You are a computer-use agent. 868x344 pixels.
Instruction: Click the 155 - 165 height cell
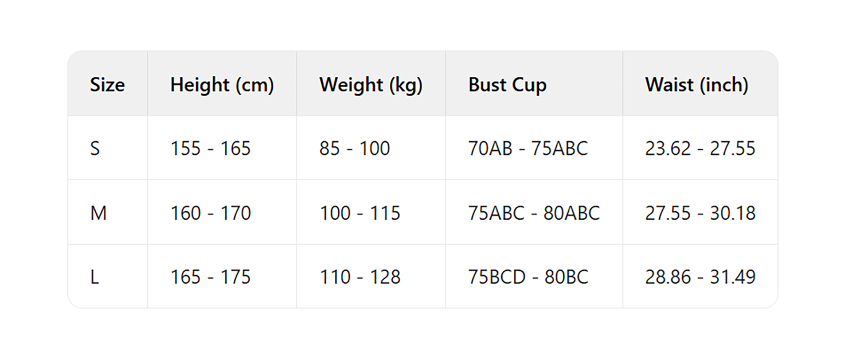(x=222, y=148)
